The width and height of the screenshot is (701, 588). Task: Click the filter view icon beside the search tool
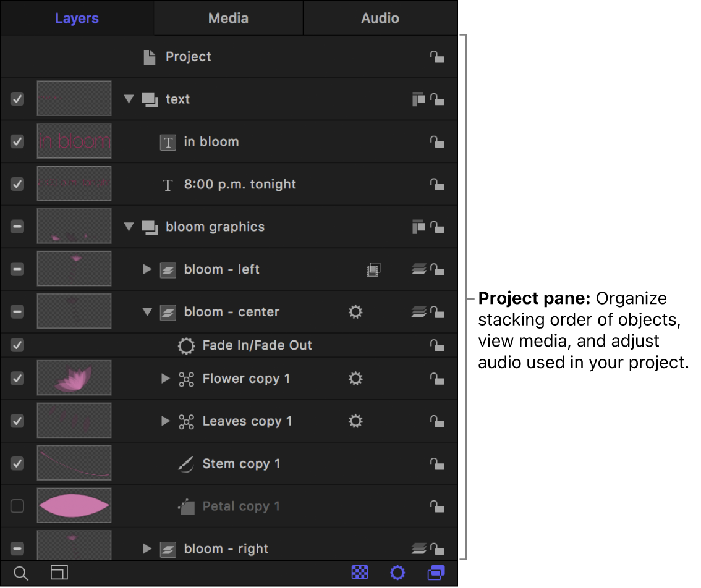coord(59,573)
